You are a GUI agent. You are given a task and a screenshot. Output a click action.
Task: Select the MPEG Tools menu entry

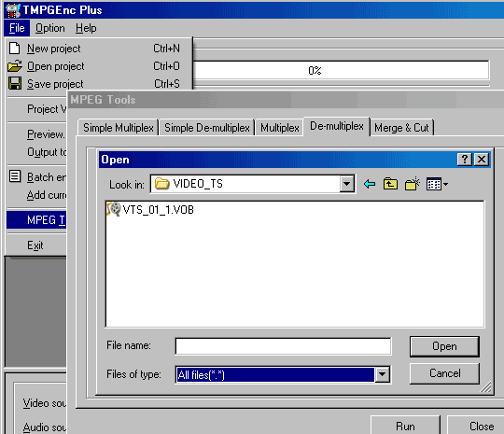tap(36, 220)
